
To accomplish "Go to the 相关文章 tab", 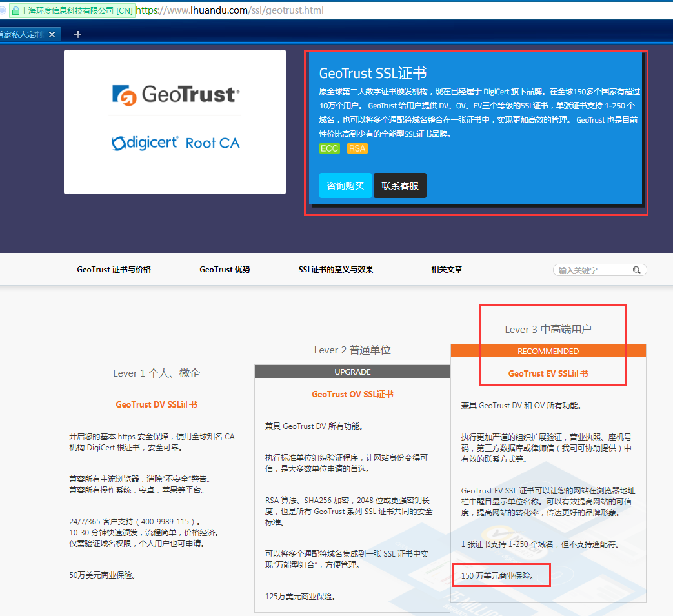I will (x=447, y=270).
